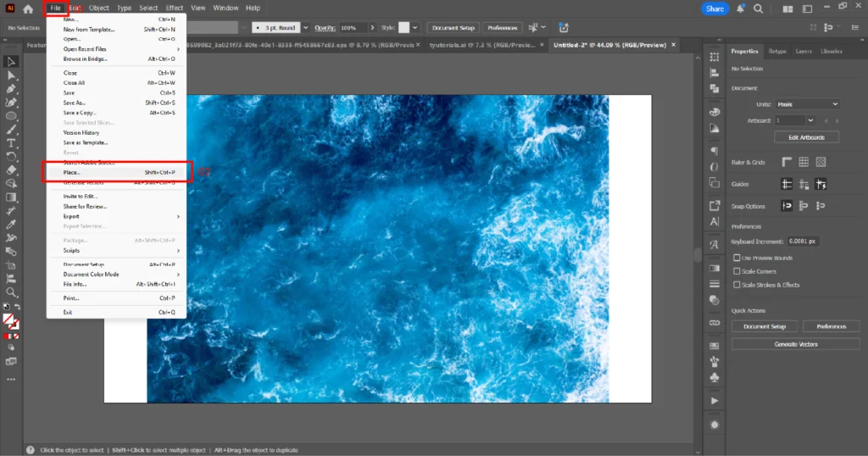This screenshot has width=868, height=456.
Task: Select the Artboard tool
Action: pyautogui.click(x=10, y=265)
